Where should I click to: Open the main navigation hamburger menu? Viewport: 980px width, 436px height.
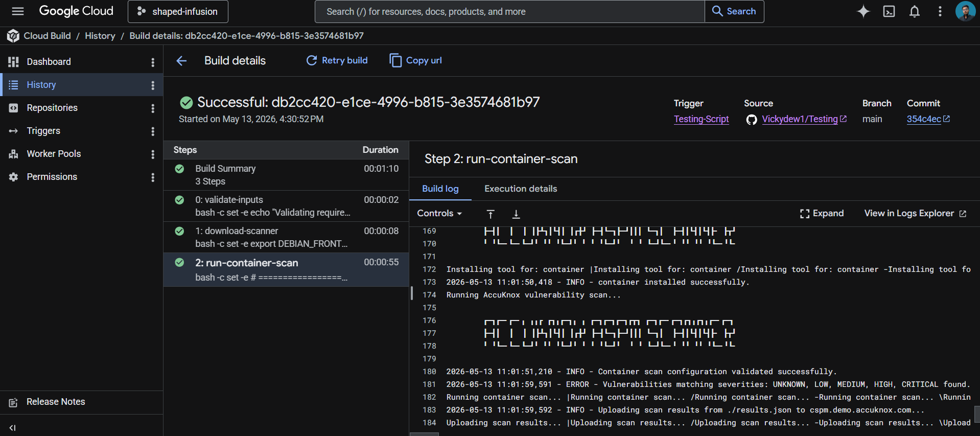[x=18, y=11]
